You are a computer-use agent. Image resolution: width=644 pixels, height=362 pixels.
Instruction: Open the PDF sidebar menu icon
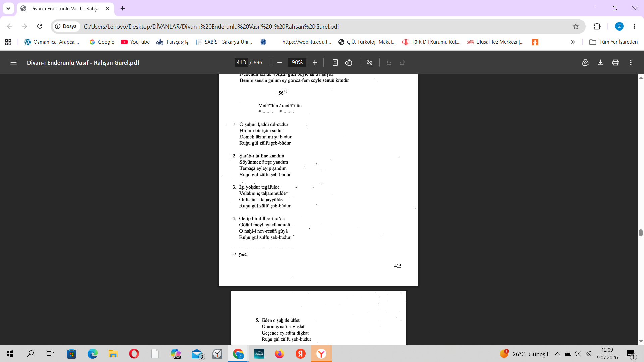tap(13, 63)
